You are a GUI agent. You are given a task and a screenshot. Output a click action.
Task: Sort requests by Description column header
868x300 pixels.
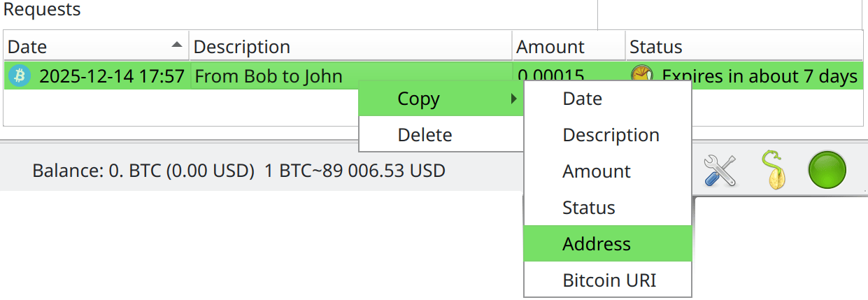pyautogui.click(x=241, y=47)
